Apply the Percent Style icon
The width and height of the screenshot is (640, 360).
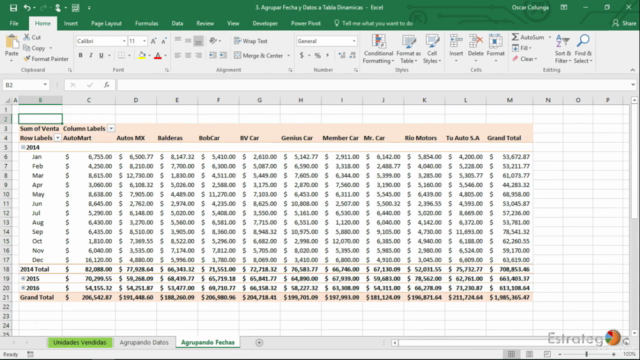tap(318, 56)
